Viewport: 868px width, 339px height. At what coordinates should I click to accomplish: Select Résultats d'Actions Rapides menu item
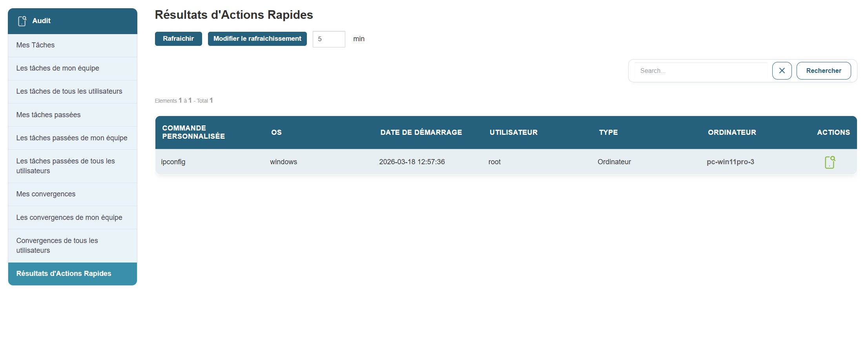tap(64, 274)
